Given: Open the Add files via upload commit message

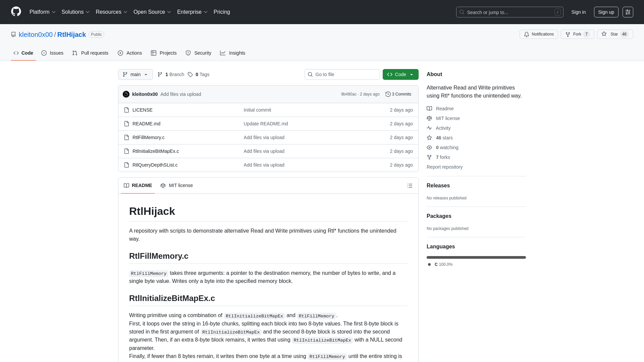Looking at the screenshot, I should point(181,94).
